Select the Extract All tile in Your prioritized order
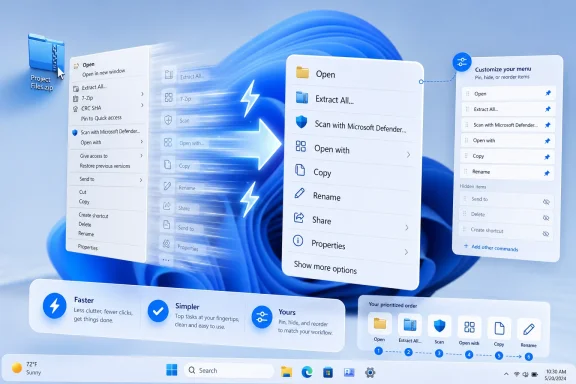 pos(410,325)
